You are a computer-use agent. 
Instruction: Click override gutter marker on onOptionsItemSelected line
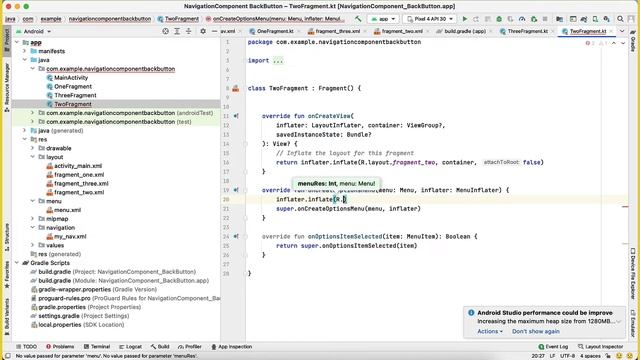236,236
